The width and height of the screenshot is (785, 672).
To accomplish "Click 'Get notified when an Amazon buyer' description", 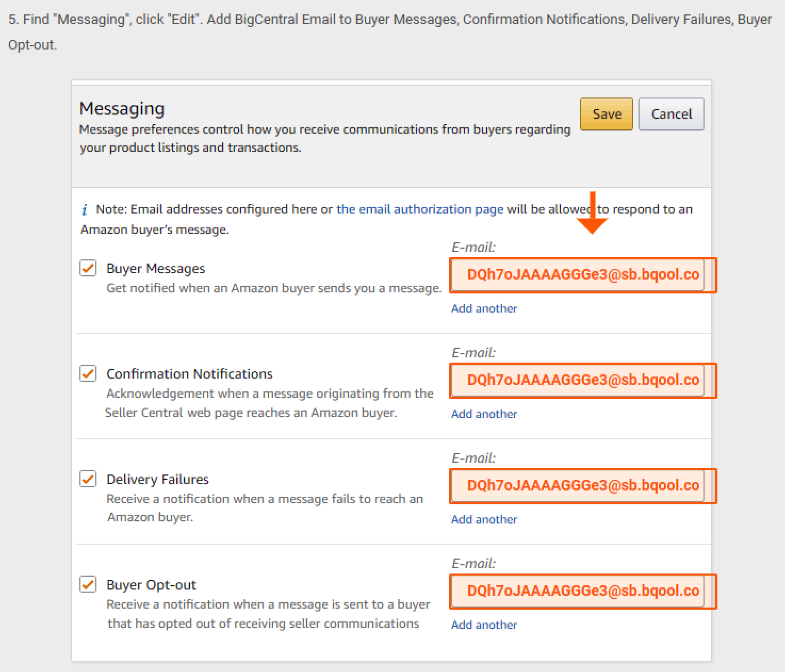I will (x=274, y=288).
